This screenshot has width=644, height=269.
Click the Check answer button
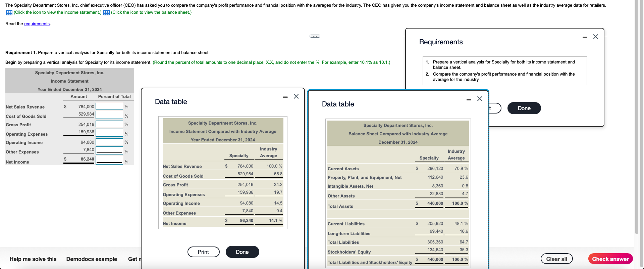coord(610,259)
